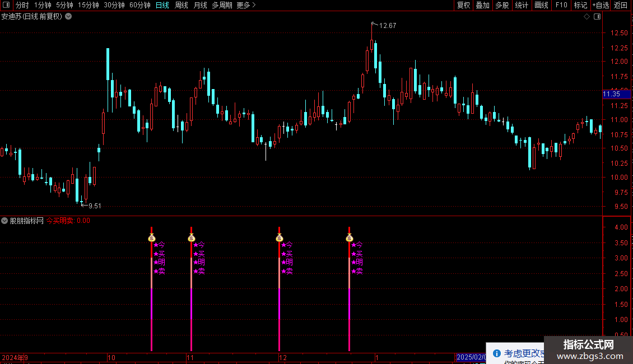Screen dimensions: 633x364
Task: Select the 日线 daily chart tab
Action: 162,5
